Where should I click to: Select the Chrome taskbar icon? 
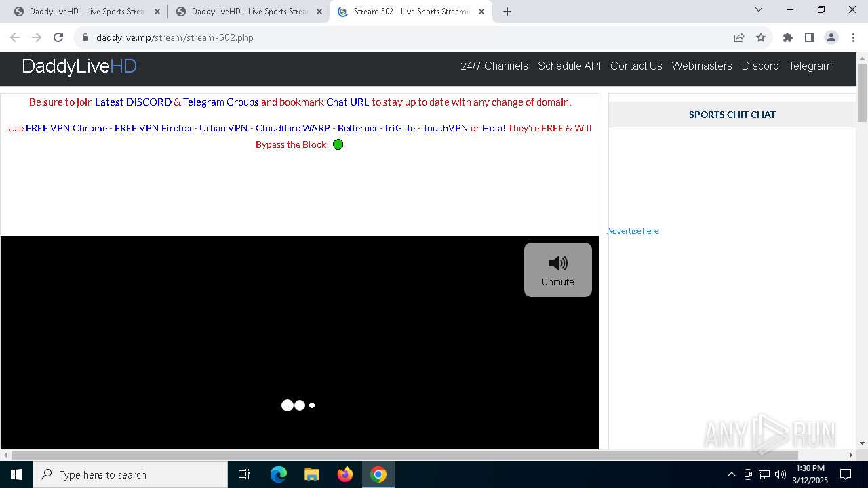(378, 474)
